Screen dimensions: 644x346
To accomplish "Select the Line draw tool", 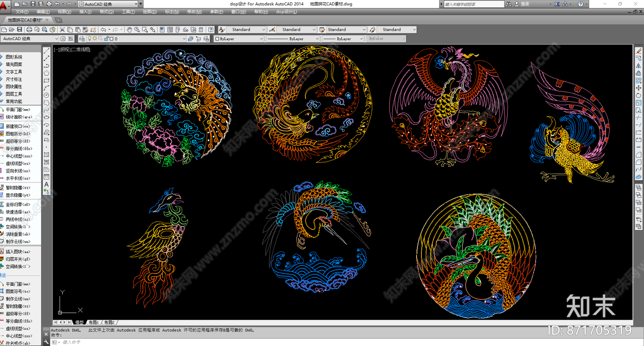I will click(x=47, y=51).
